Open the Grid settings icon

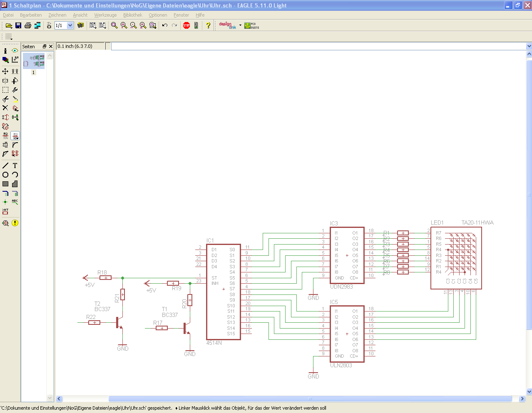(9, 37)
